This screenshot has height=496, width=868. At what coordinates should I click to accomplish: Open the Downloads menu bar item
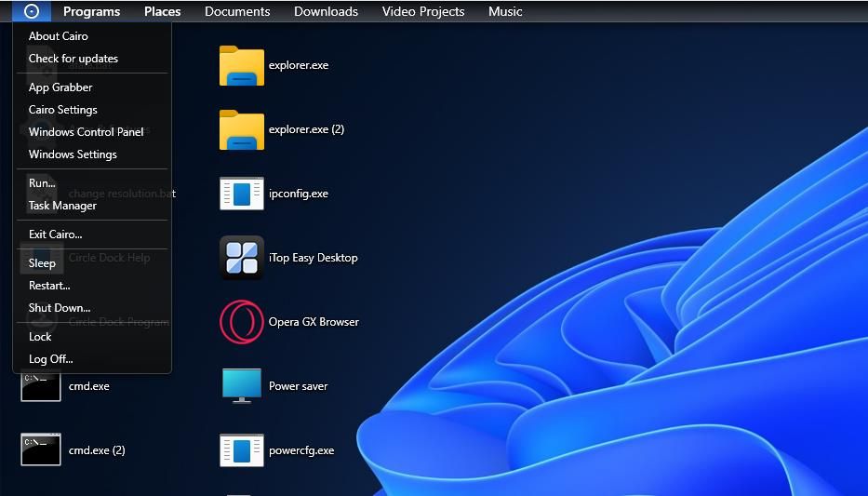click(326, 11)
